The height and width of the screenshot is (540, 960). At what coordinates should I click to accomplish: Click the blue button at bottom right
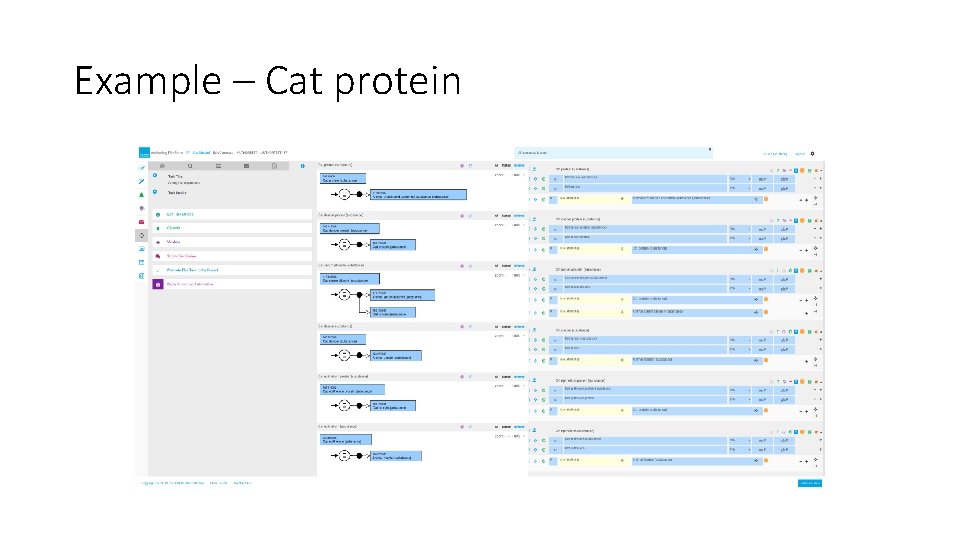pyautogui.click(x=810, y=483)
